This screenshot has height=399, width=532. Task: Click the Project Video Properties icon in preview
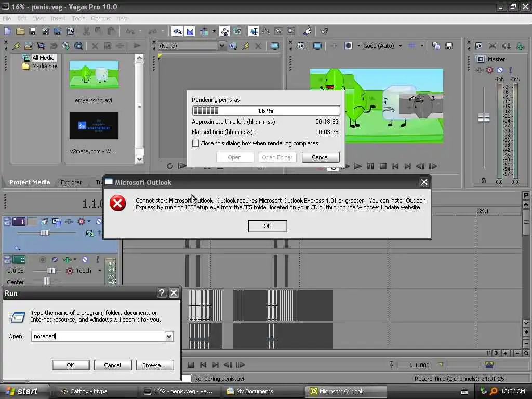[301, 46]
